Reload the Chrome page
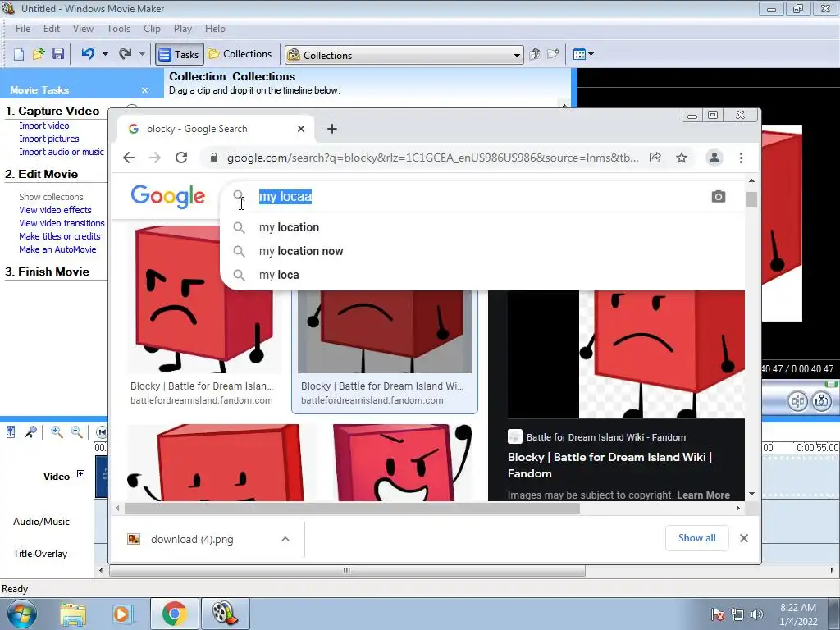This screenshot has width=840, height=630. pyautogui.click(x=181, y=157)
